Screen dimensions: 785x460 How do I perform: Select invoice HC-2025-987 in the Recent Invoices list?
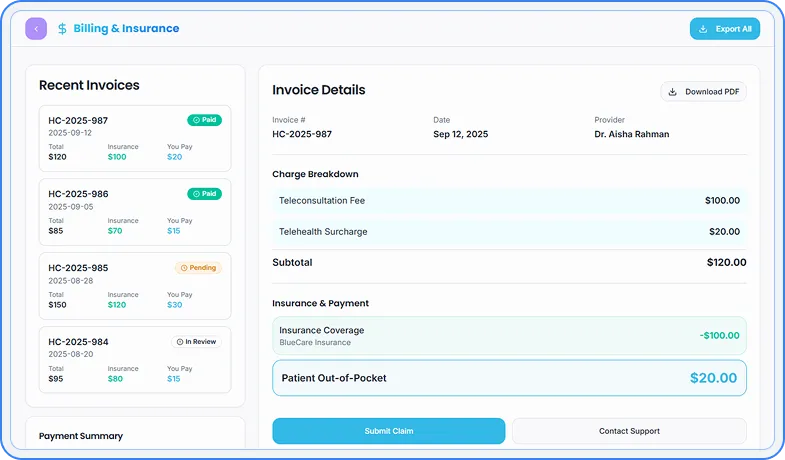(x=135, y=138)
